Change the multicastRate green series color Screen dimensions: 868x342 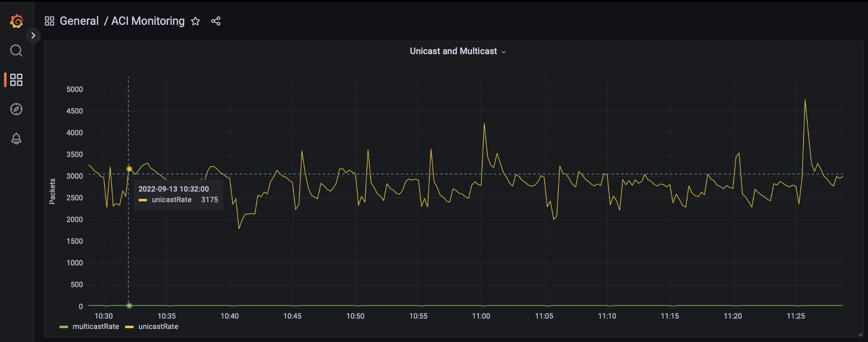point(64,327)
